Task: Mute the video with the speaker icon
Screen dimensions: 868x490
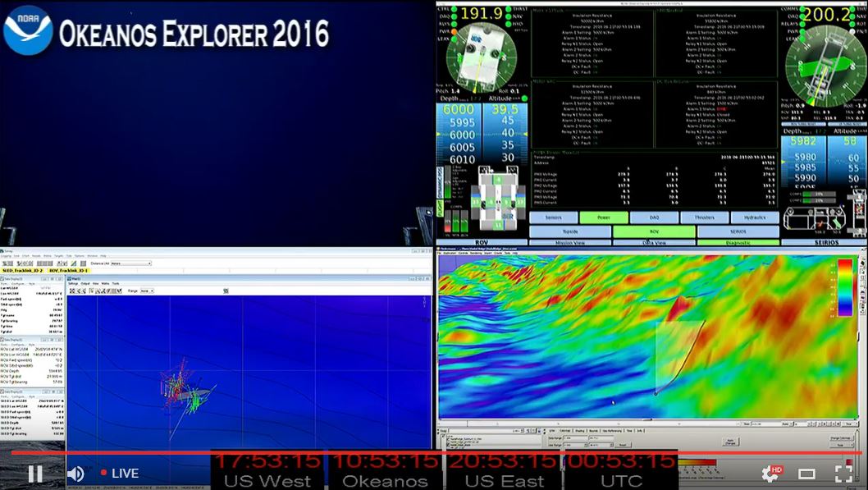Action: coord(75,474)
